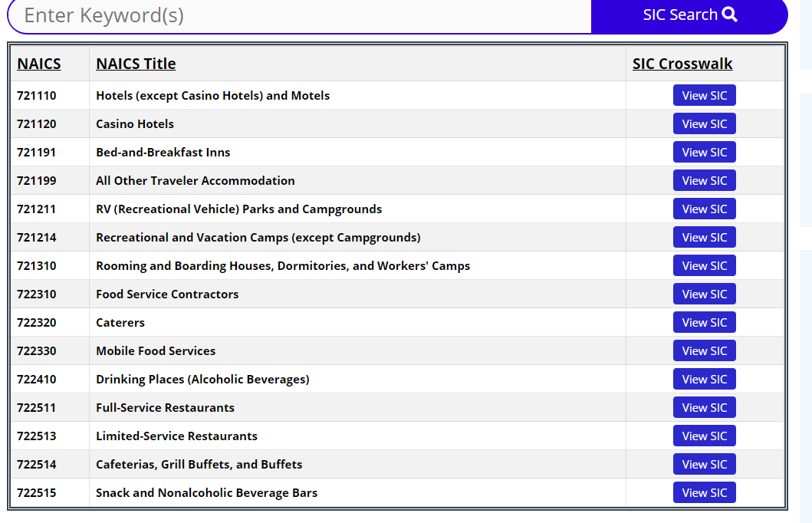Select NAICS code 722320
The height and width of the screenshot is (523, 812).
pyautogui.click(x=36, y=323)
